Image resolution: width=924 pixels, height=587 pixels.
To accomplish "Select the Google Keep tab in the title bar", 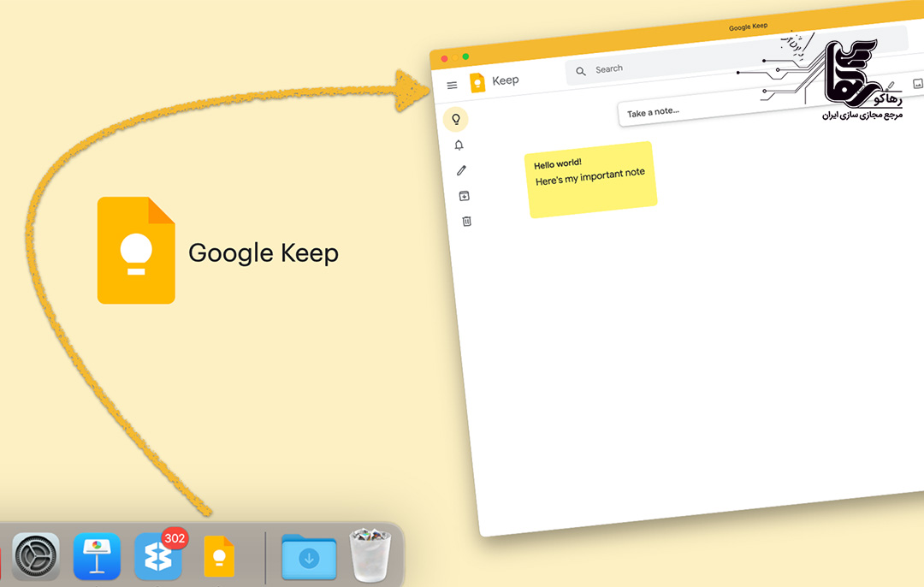I will coord(747,26).
